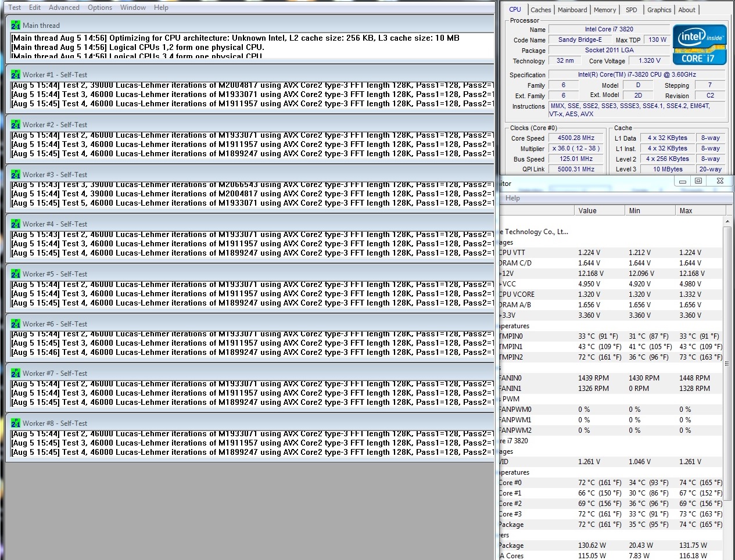Click the CPU name field Intel Core i7 3820
This screenshot has width=735, height=560.
pos(609,29)
